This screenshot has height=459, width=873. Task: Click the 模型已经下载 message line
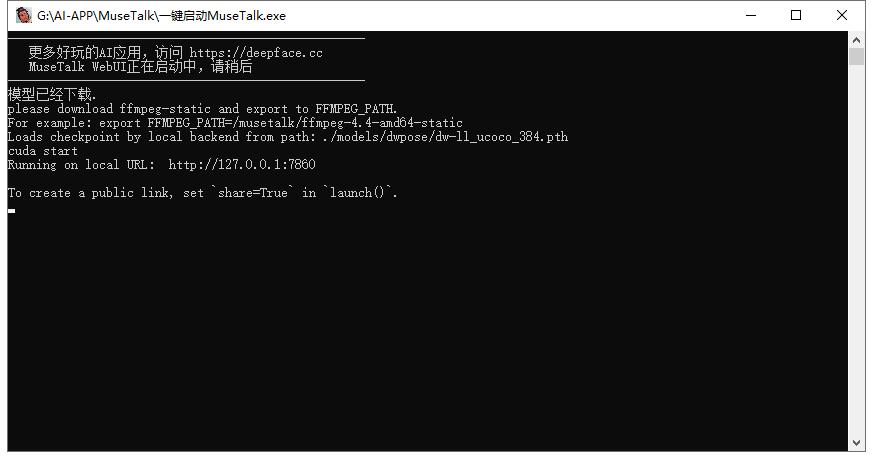pyautogui.click(x=52, y=94)
